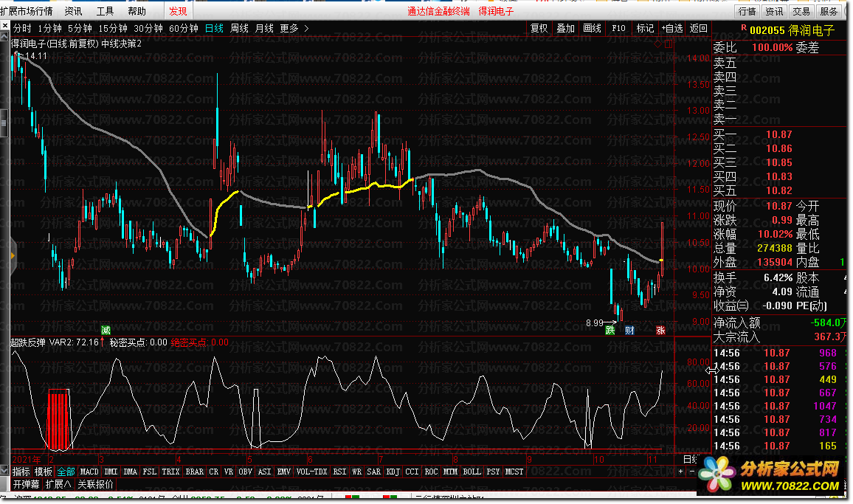The image size is (853, 504).
Task: Click the red window-layout icon above the price axis
Action: (x=669, y=44)
